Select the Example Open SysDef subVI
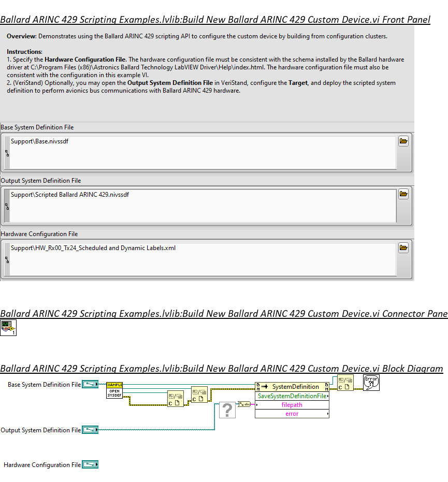This screenshot has width=448, height=482. click(114, 390)
